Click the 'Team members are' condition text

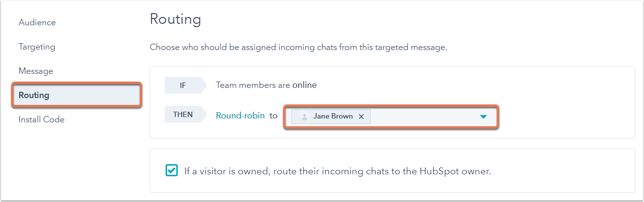pos(253,85)
